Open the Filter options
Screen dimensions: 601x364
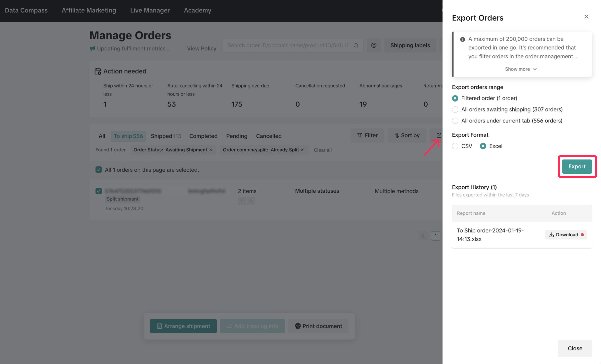pos(367,135)
